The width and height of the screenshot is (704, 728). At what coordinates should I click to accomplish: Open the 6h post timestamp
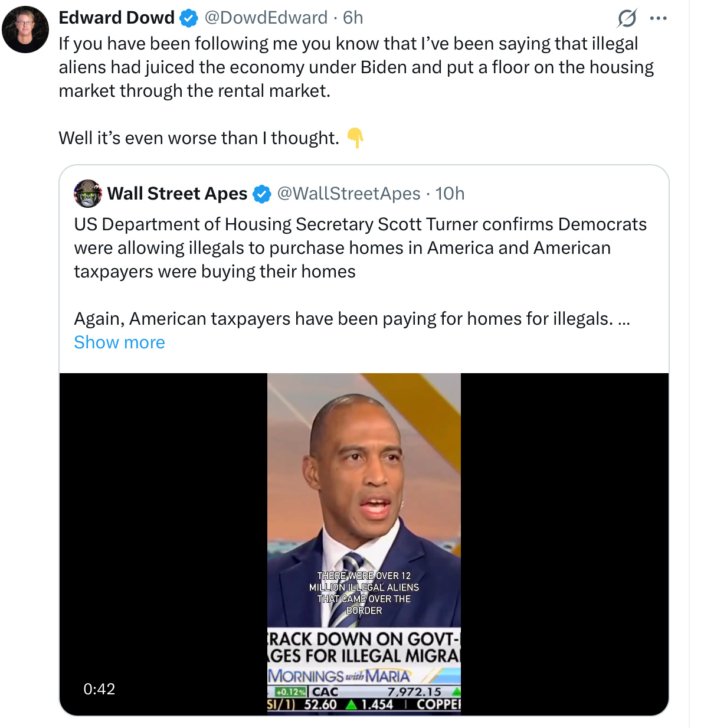pyautogui.click(x=353, y=18)
